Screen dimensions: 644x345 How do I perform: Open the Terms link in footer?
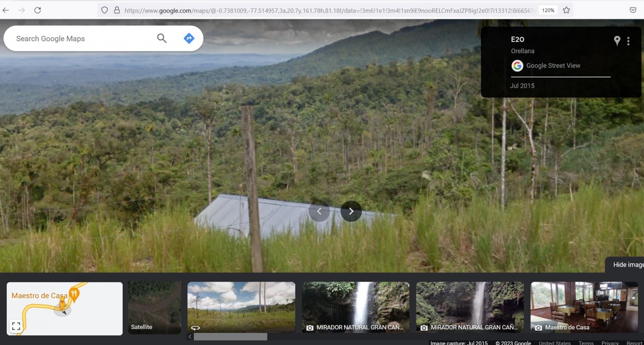[586, 343]
